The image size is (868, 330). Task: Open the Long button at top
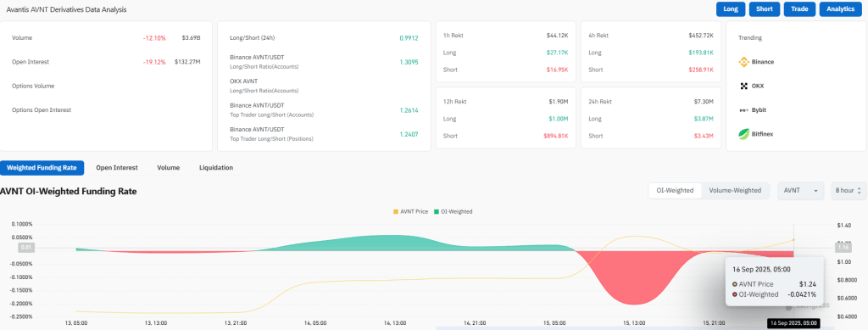[730, 9]
